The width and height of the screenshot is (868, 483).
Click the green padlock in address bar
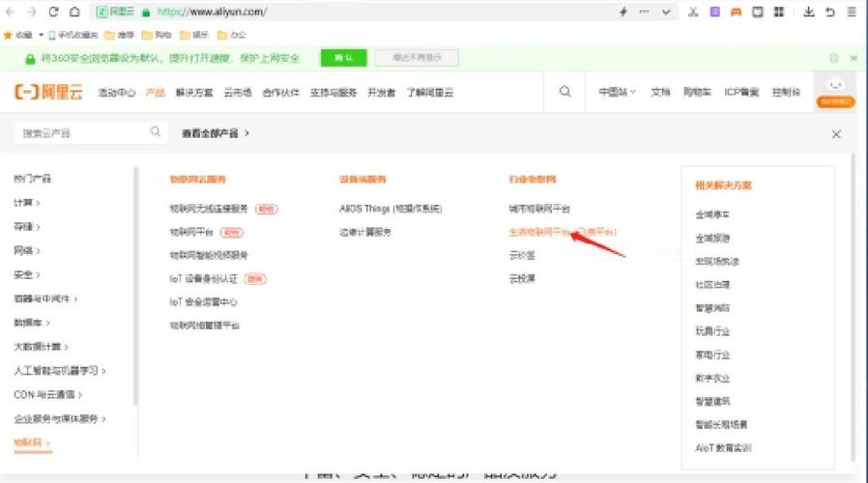tap(146, 13)
